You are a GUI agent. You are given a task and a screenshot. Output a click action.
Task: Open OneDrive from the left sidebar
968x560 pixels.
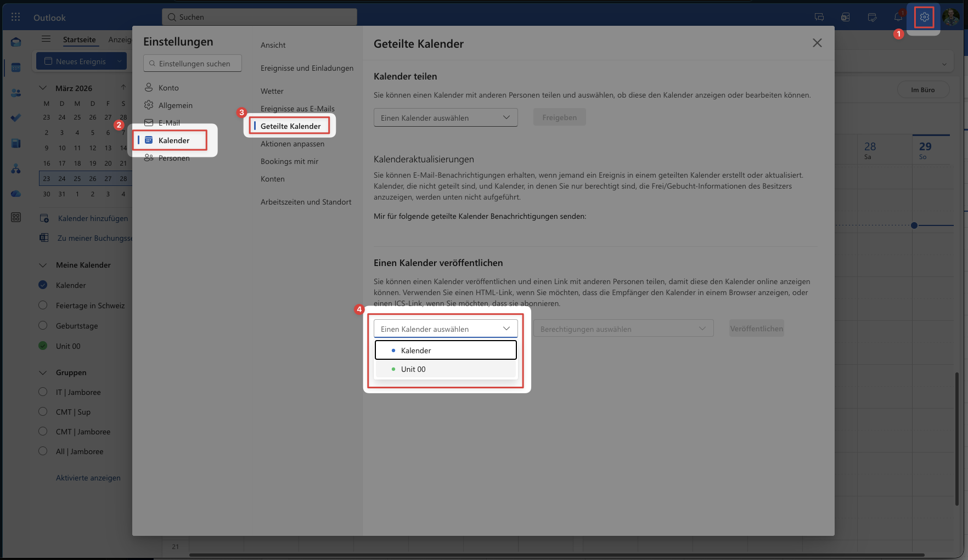tap(15, 193)
